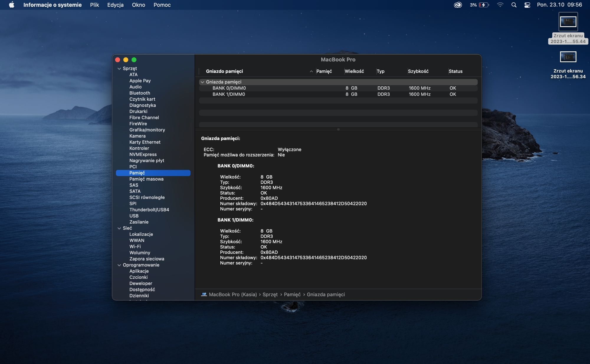
Task: Select FireWire in the sidebar
Action: pyautogui.click(x=138, y=124)
